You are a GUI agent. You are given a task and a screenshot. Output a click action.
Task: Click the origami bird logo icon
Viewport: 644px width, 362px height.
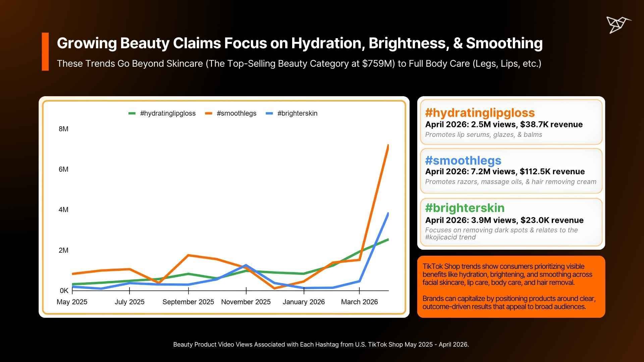pos(619,24)
